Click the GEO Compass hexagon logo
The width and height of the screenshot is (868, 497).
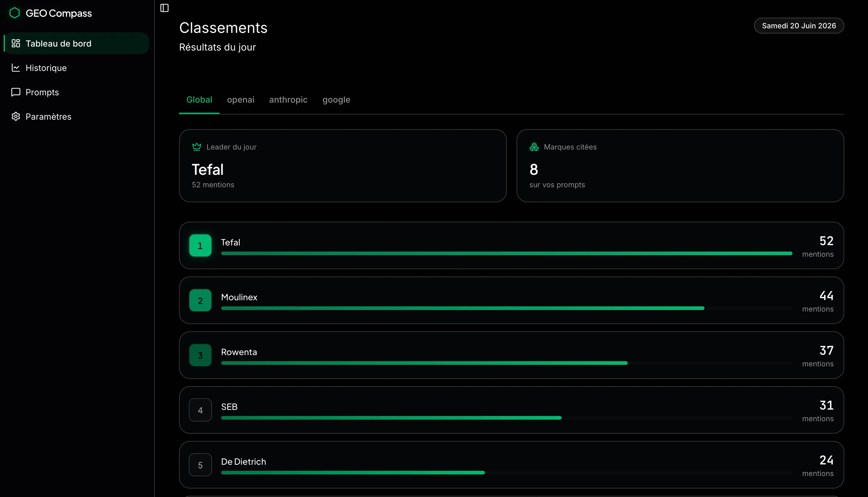click(x=14, y=13)
